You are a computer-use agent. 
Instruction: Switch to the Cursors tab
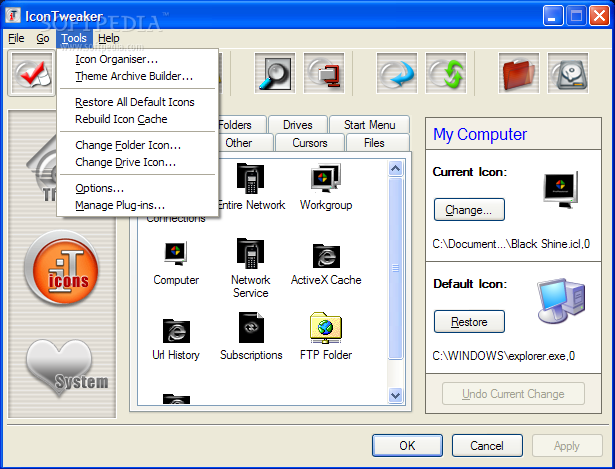[x=310, y=143]
